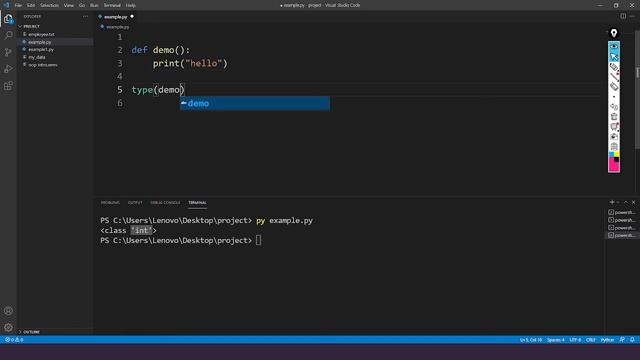Open the Manage gear icon
This screenshot has height=360, width=640.
(x=8, y=327)
